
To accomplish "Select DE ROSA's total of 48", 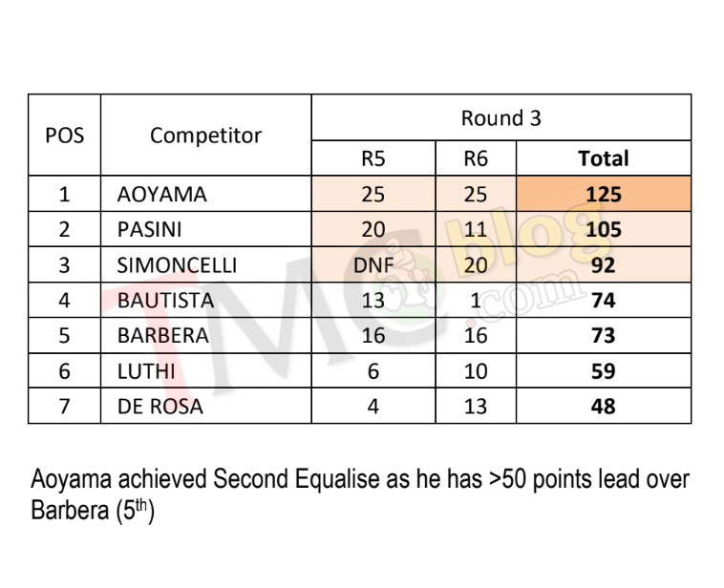I will [604, 406].
